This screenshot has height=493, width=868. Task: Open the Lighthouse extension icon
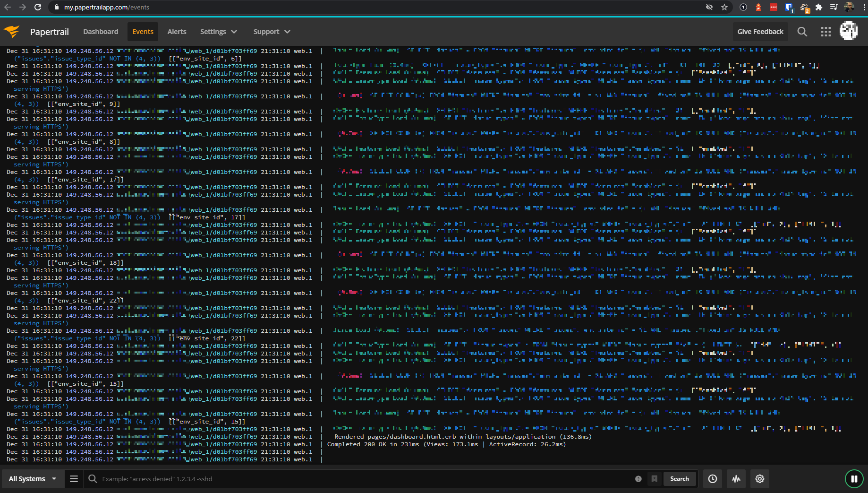[x=758, y=7]
